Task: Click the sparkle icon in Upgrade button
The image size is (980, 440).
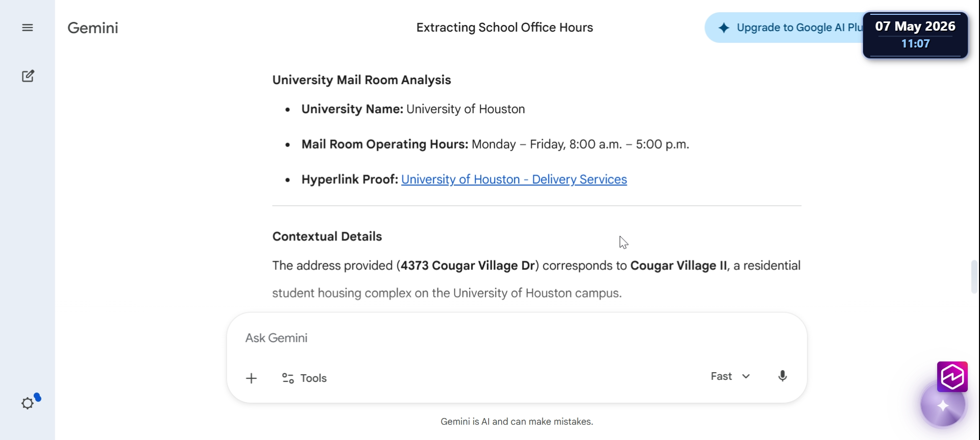Action: coord(724,28)
